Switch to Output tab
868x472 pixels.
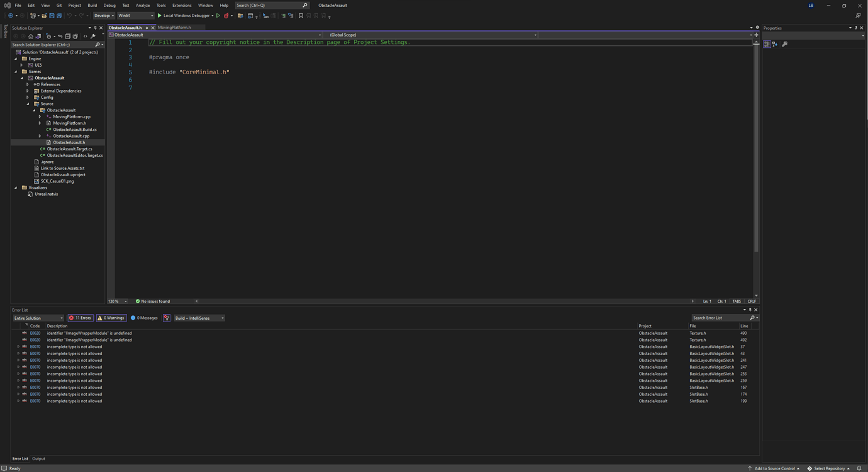click(x=38, y=459)
